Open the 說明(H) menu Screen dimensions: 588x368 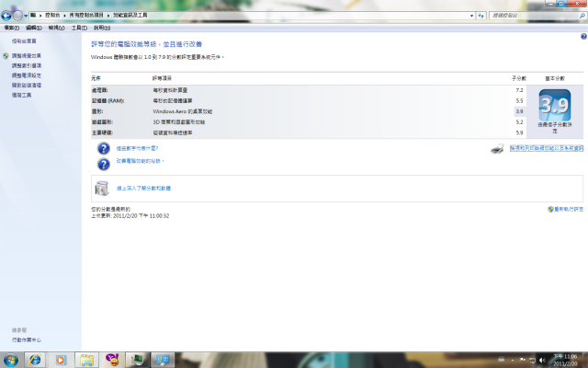click(x=102, y=28)
